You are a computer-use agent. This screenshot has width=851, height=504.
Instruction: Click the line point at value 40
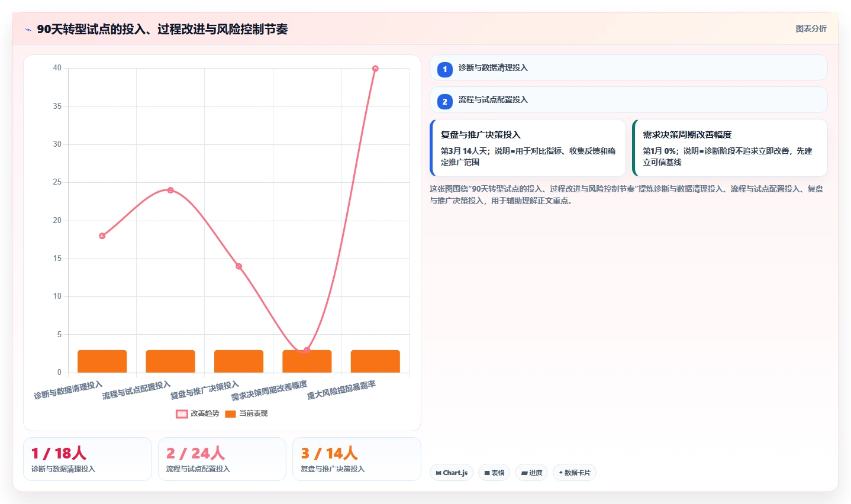tap(375, 69)
